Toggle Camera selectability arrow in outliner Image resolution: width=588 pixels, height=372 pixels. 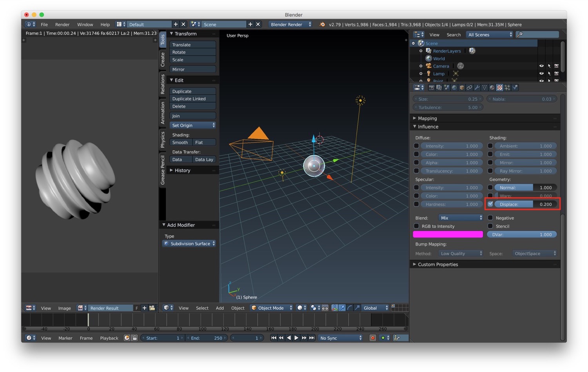pos(549,66)
